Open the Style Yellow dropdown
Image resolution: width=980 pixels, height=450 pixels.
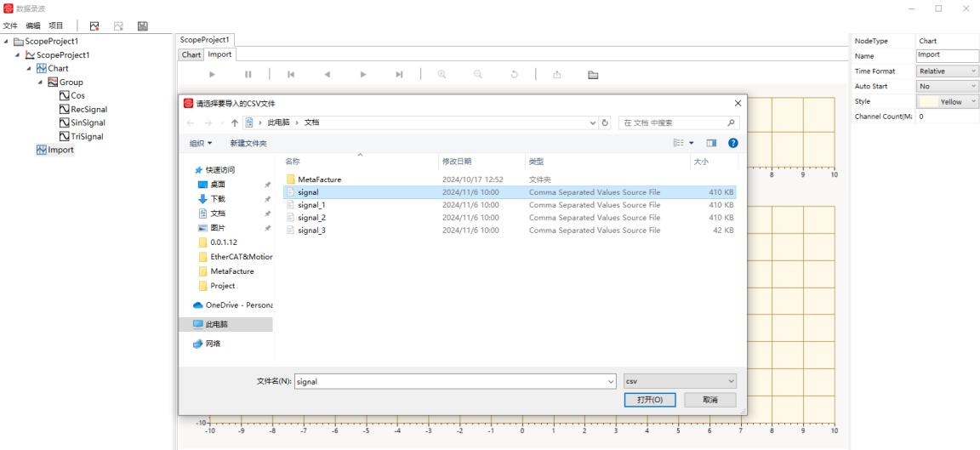(x=947, y=101)
